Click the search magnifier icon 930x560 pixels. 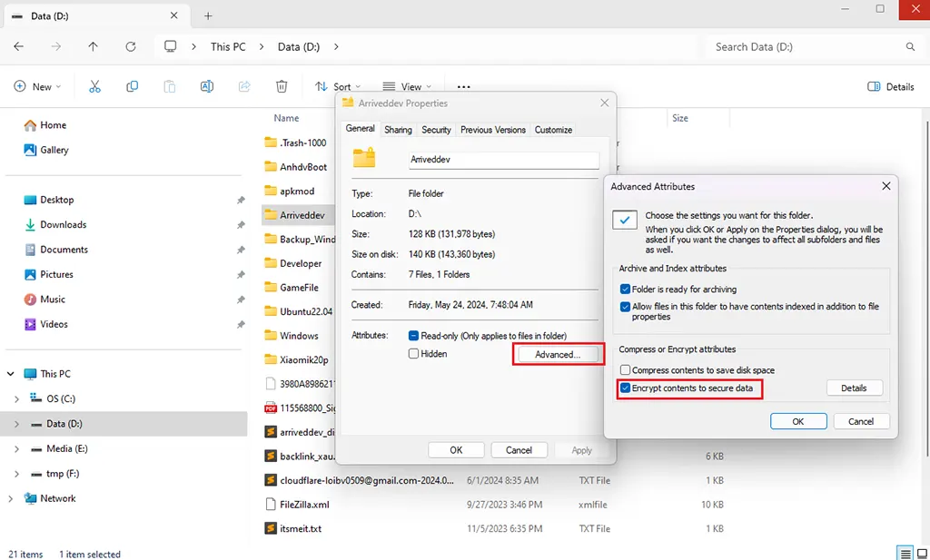click(x=910, y=46)
